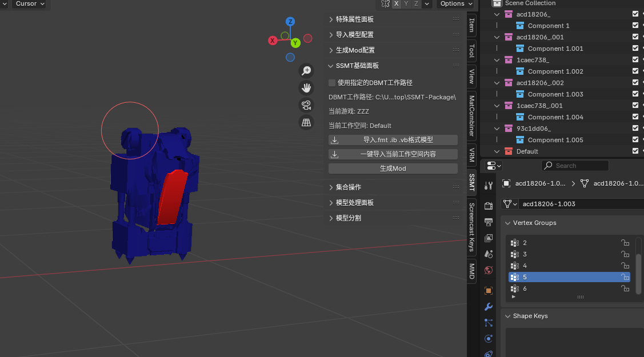Toggle Y axis mirror button
Screen dimensions: 644x357
406,3
